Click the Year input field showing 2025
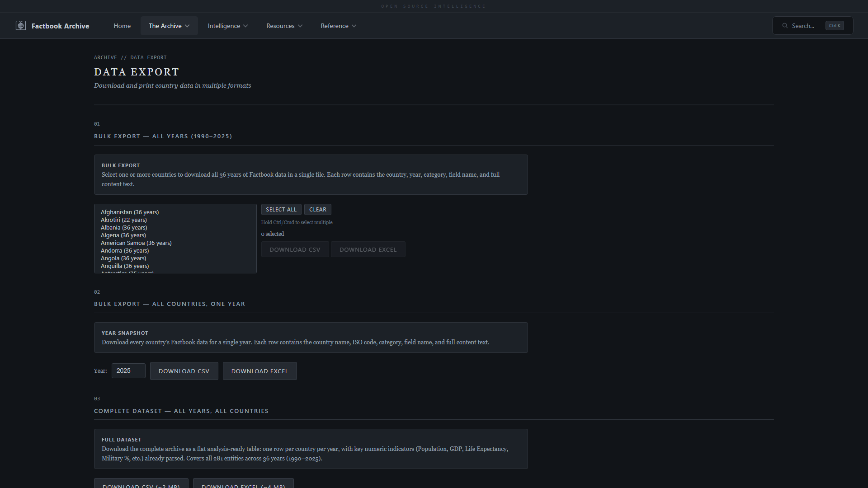The image size is (868, 488). (128, 371)
